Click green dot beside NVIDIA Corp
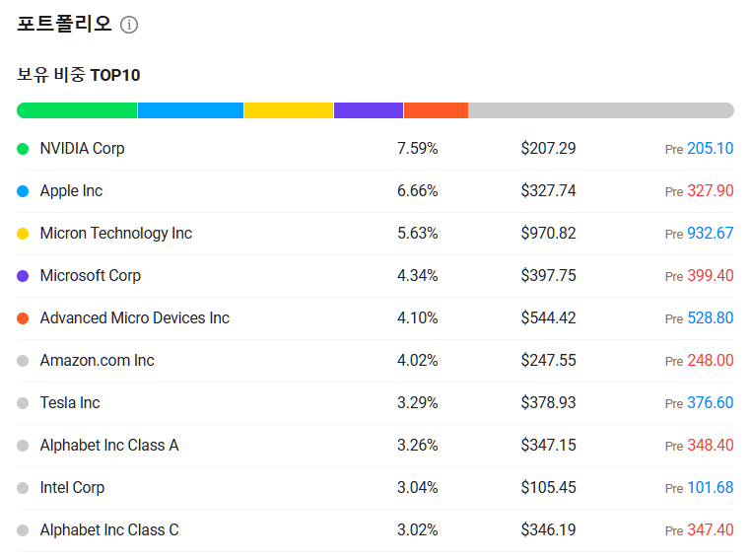This screenshot has width=750, height=560. [23, 149]
